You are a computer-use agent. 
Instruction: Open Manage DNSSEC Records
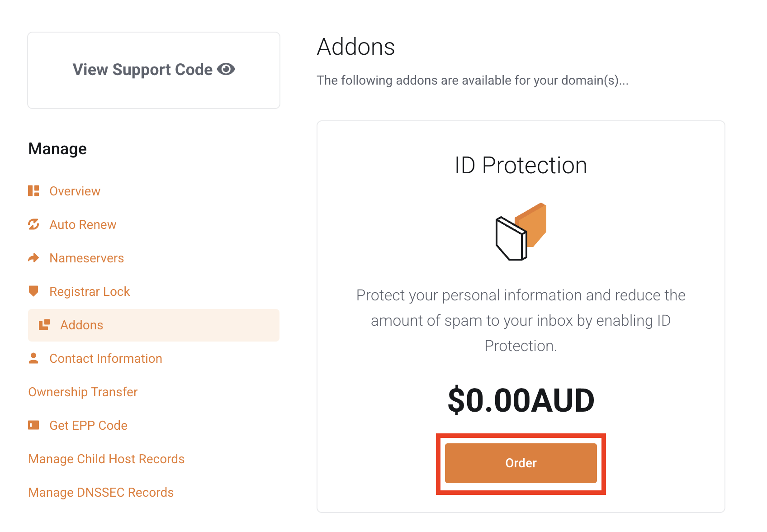coord(100,492)
